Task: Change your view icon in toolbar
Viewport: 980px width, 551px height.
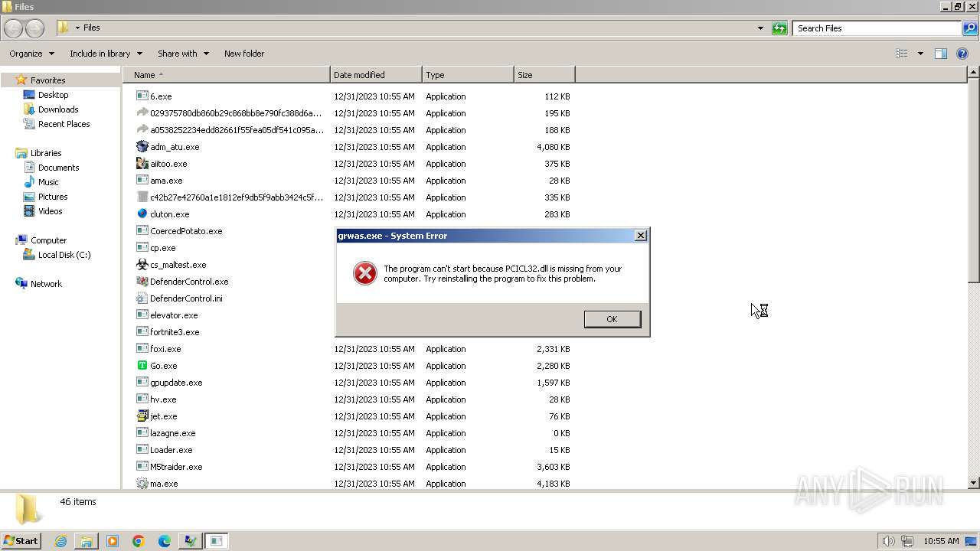Action: [x=902, y=54]
